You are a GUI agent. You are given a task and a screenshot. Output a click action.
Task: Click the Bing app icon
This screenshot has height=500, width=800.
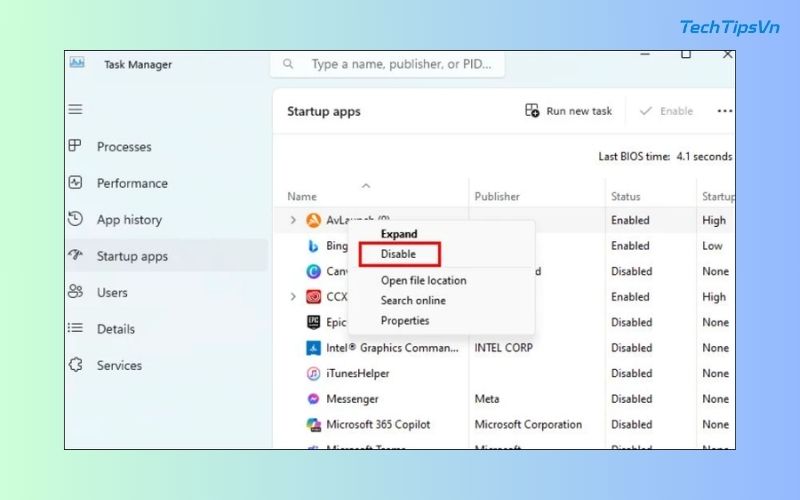coord(313,246)
